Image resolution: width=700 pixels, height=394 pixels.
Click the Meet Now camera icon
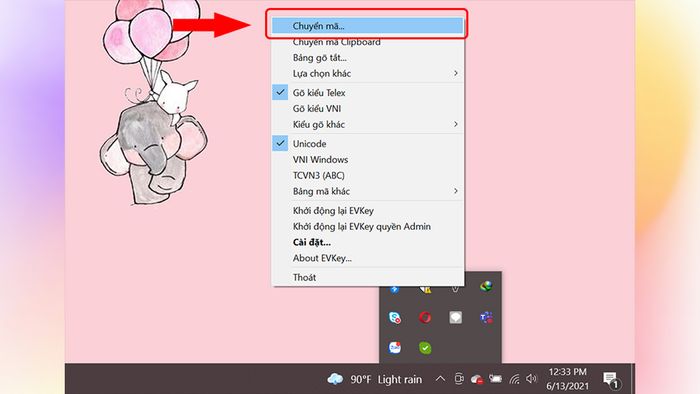459,379
